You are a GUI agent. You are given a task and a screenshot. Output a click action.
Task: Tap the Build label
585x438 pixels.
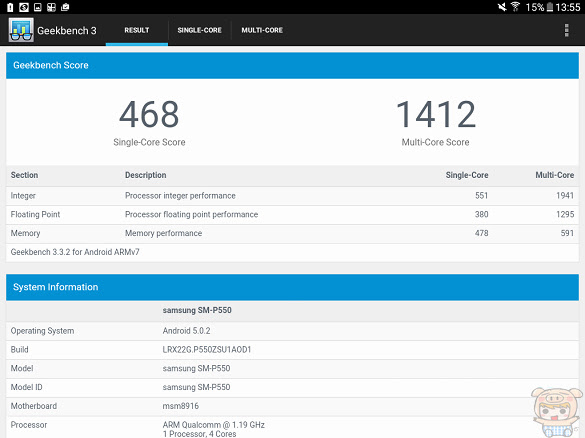pos(19,350)
